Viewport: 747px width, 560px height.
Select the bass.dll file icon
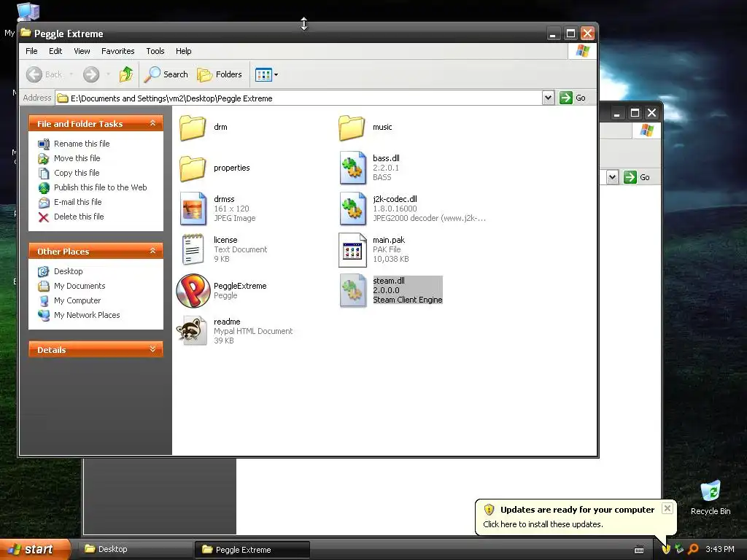tap(352, 168)
